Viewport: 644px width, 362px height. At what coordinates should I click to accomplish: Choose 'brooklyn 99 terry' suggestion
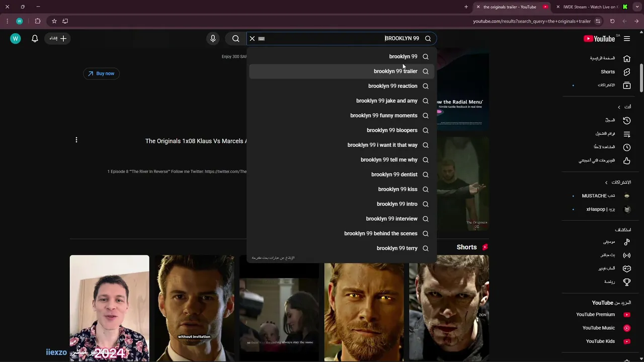click(x=342, y=248)
